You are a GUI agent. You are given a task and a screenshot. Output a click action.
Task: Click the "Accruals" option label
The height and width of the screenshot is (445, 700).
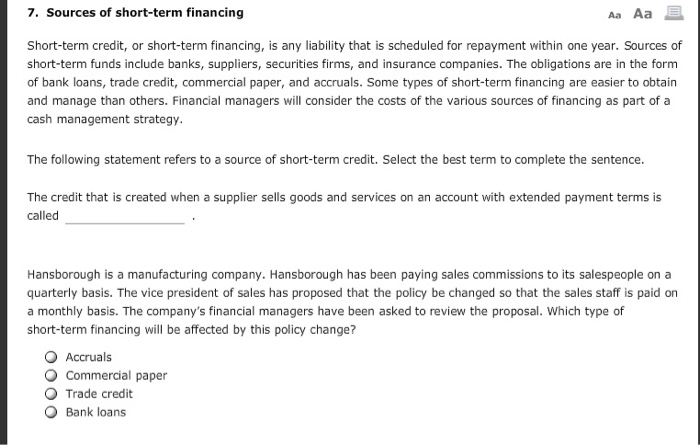tap(89, 357)
